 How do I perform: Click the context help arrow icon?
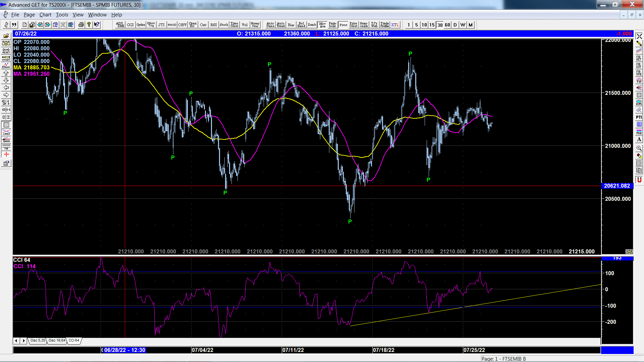(97, 25)
